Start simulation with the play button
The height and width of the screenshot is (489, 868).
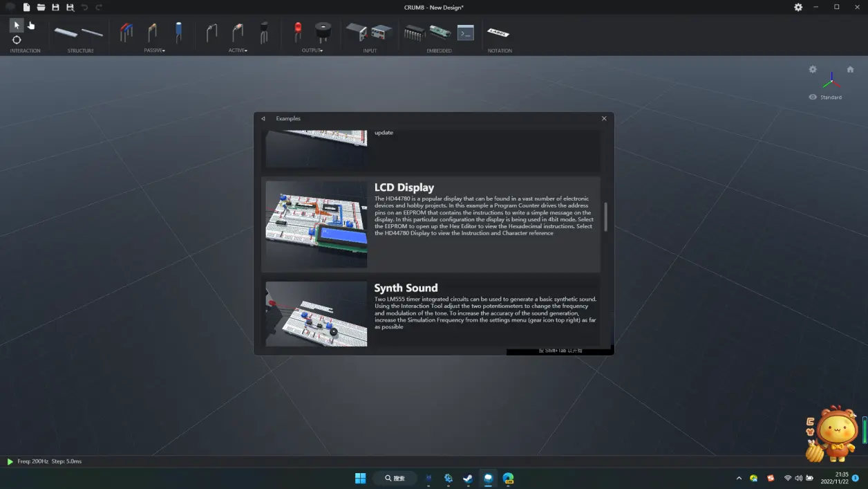click(10, 461)
